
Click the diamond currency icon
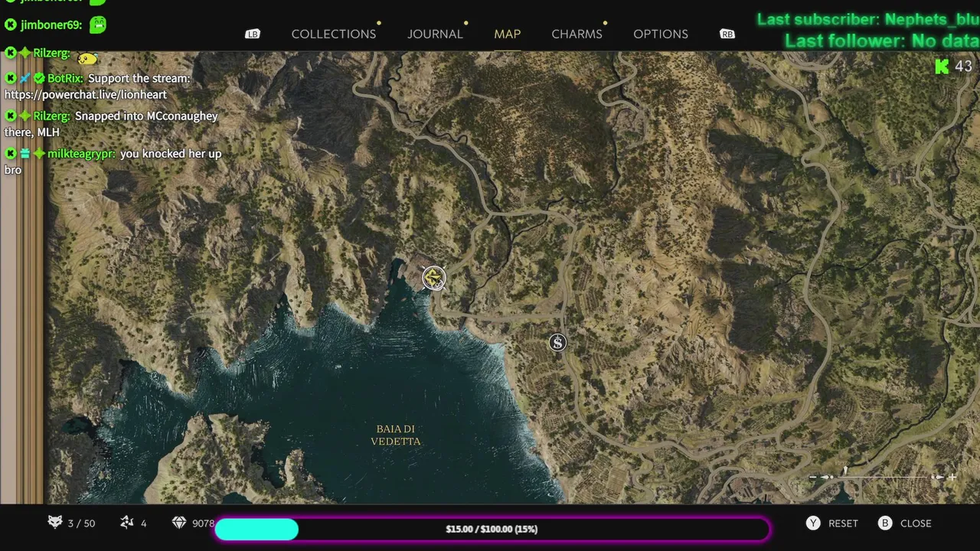[179, 523]
